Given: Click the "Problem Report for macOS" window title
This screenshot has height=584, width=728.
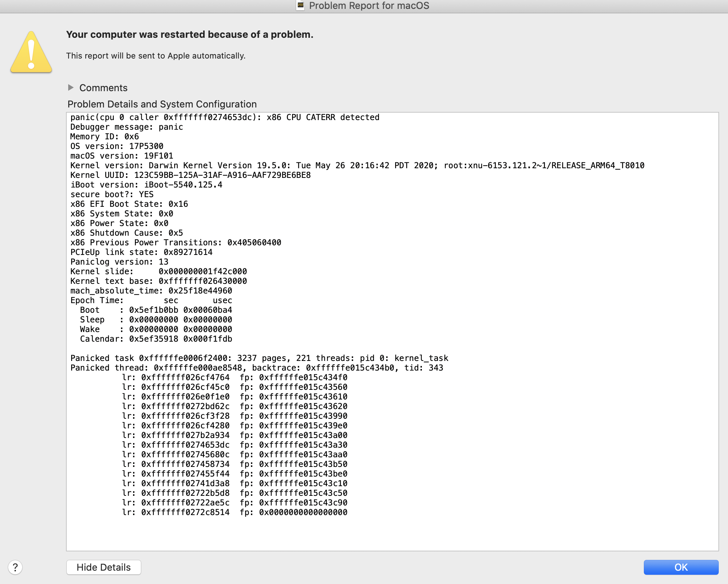Looking at the screenshot, I should tap(369, 6).
